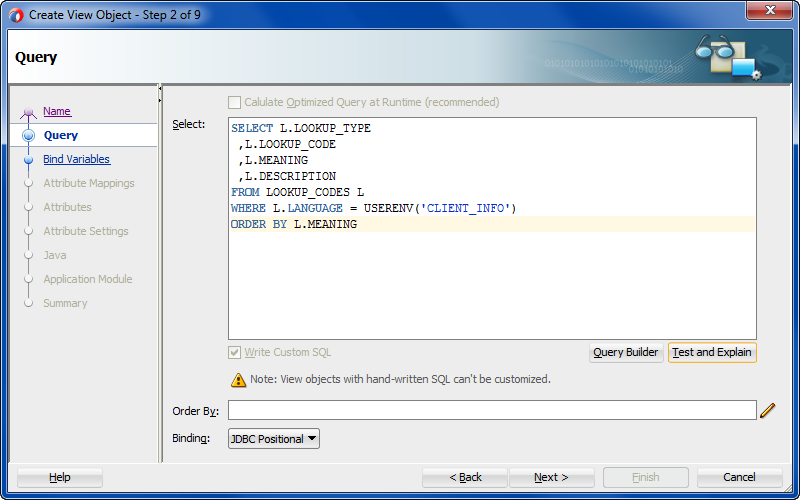Viewport: 800px width, 500px height.
Task: Click the ,L.MEANING line in query
Action: 273,160
